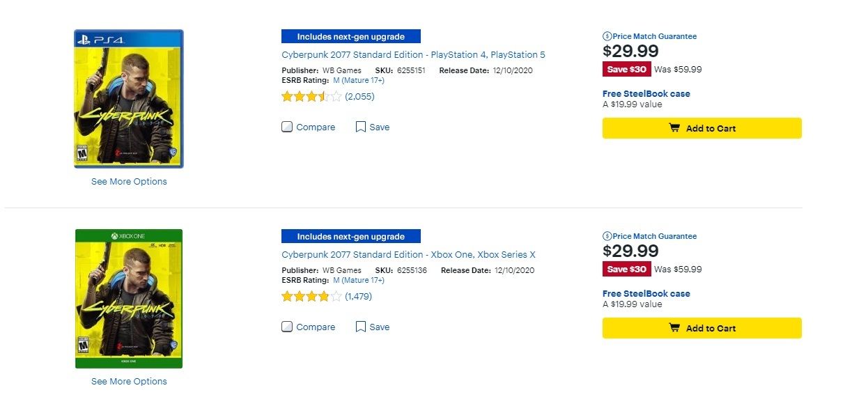Screen dimensions: 868x397
Task: Open the star rating for PlayStation edition
Action: (311, 97)
